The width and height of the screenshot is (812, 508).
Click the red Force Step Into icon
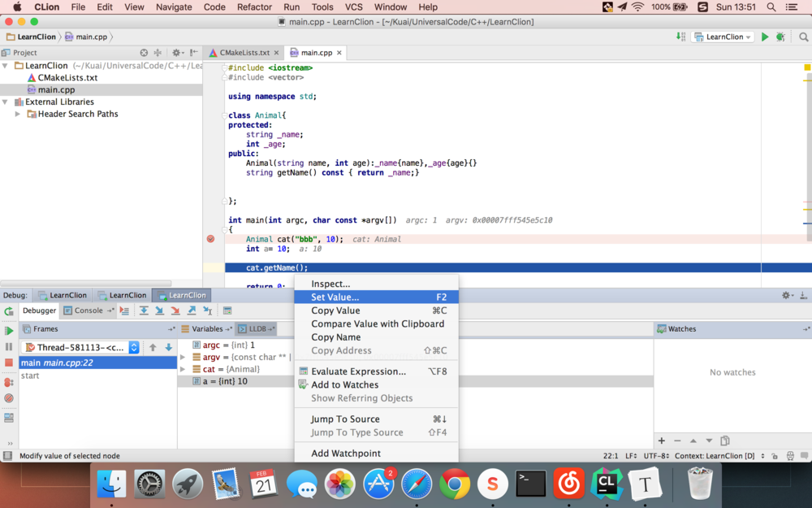175,310
